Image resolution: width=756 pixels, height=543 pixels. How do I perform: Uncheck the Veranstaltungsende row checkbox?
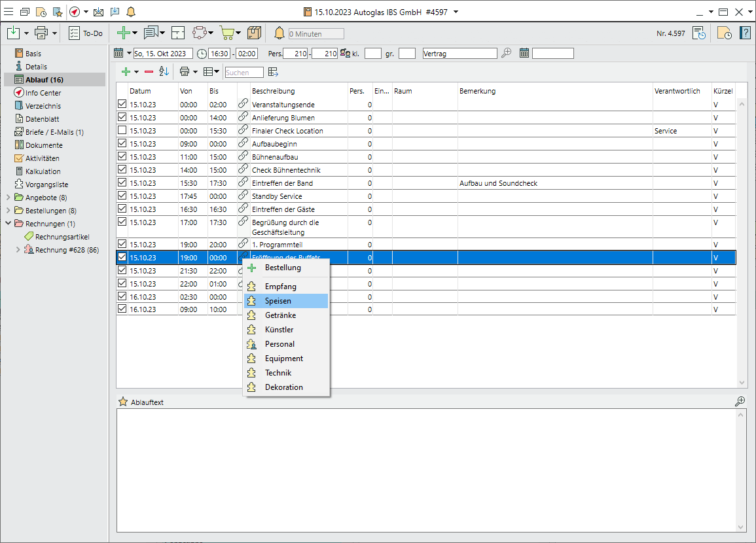click(122, 104)
